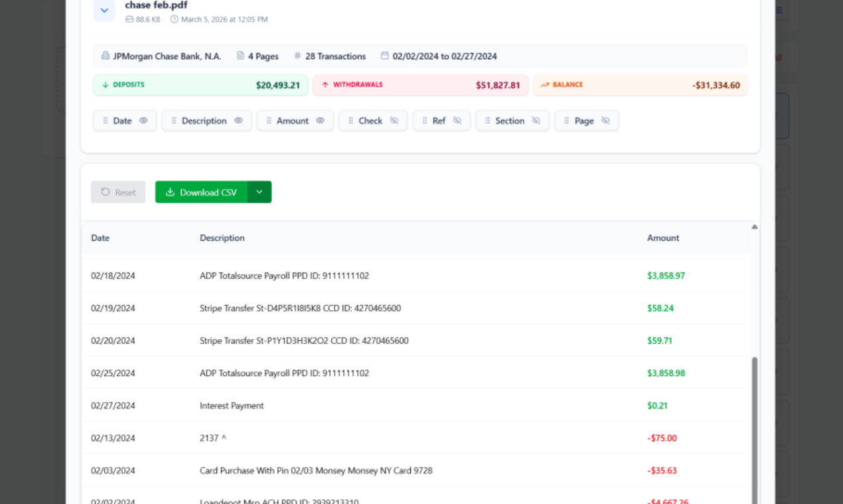Show the Ref column via its crossed-eye icon
Screen dimensions: 843x504
click(x=457, y=121)
